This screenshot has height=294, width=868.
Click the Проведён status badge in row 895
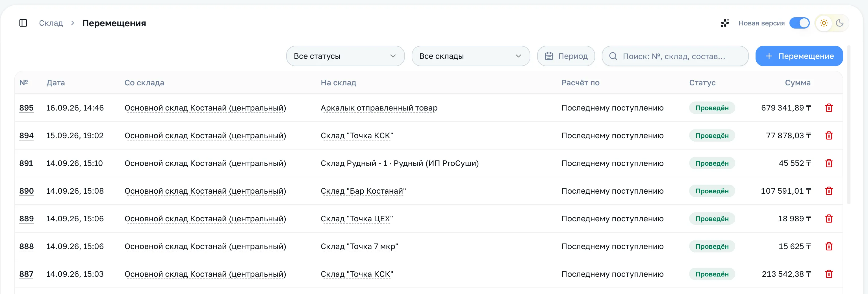pos(712,108)
